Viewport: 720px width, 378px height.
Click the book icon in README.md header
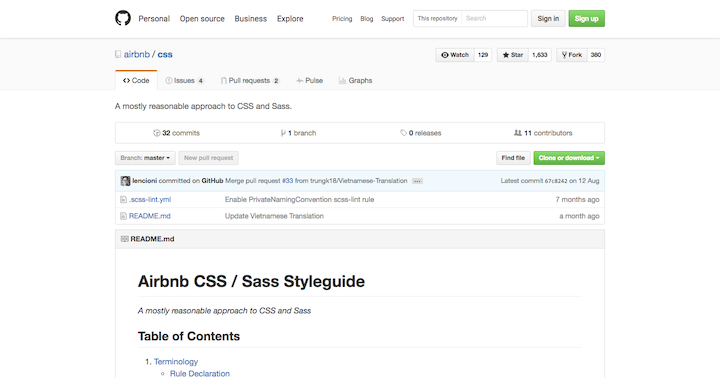coord(124,239)
